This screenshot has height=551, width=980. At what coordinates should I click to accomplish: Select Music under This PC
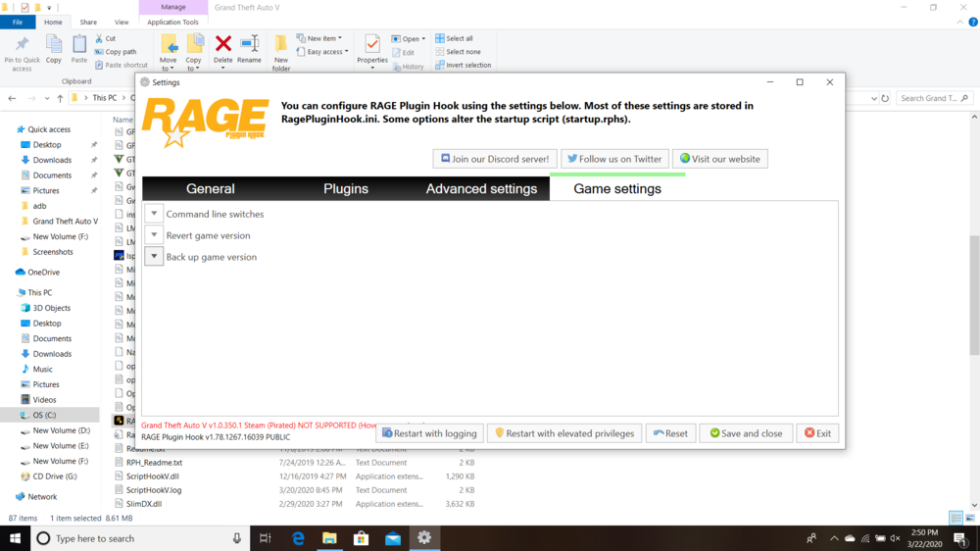42,370
